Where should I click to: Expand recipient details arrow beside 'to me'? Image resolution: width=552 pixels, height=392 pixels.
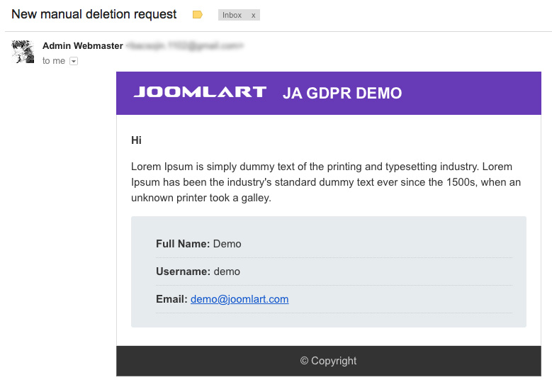click(74, 62)
